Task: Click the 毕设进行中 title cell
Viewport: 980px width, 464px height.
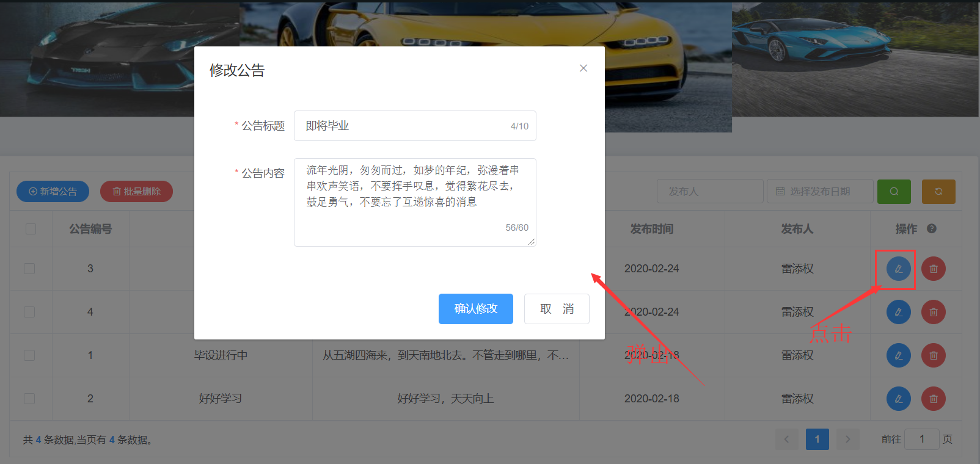Action: coord(221,355)
